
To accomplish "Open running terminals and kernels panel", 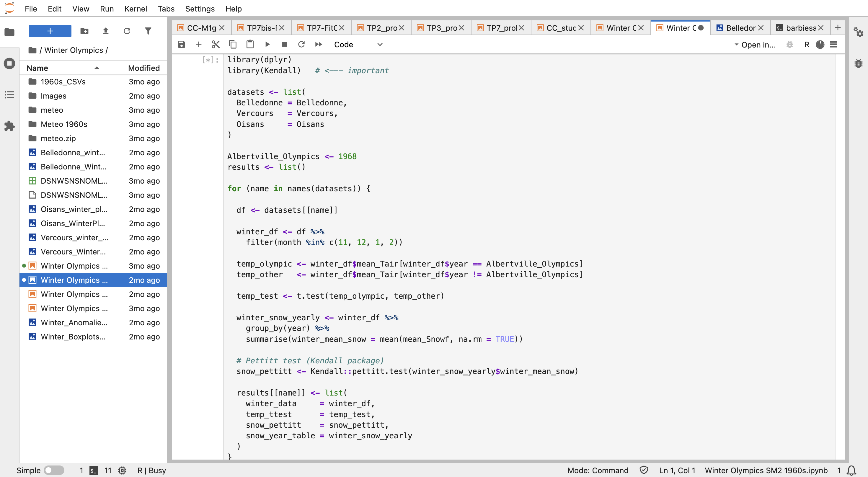I will click(9, 63).
